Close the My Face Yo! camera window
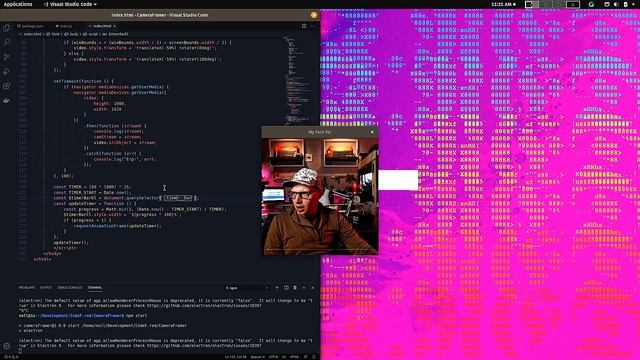Viewport: 640px width, 360px height. 372,132
